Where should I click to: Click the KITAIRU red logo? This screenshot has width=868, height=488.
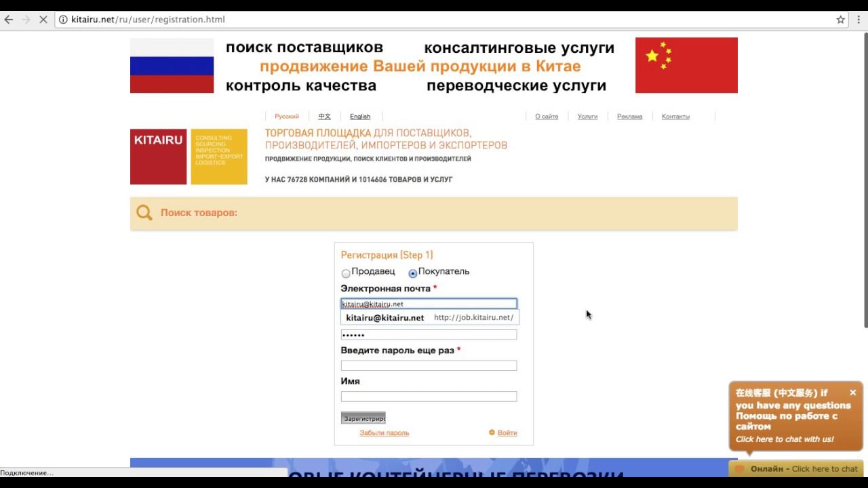(158, 157)
